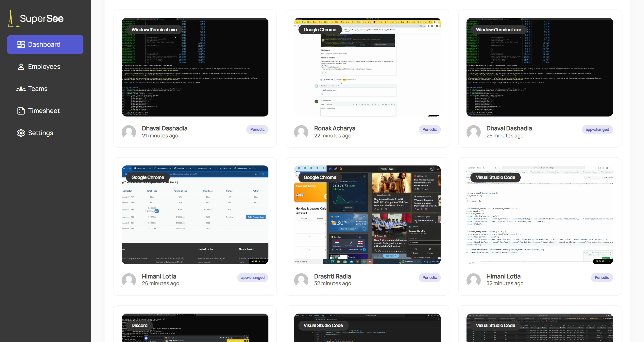Click app-changed tag on Himani Lotia's Chrome card
This screenshot has width=644, height=342.
pos(252,278)
